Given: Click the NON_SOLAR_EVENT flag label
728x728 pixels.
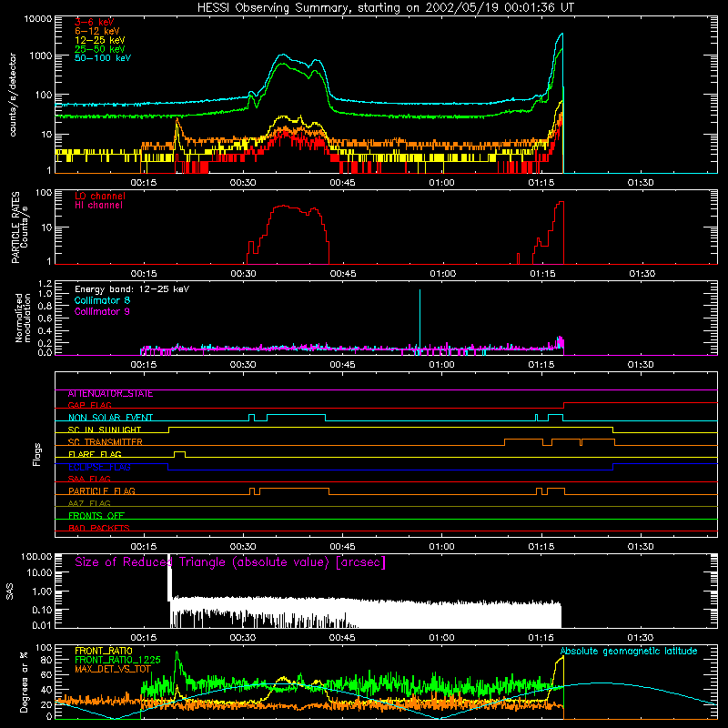Looking at the screenshot, I should point(110,418).
